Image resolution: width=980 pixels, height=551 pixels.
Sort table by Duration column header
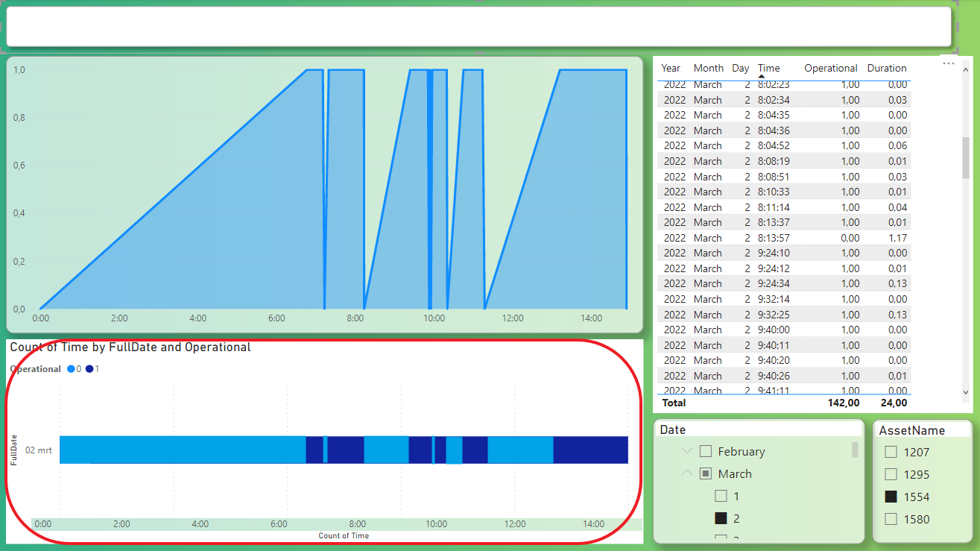(x=887, y=68)
